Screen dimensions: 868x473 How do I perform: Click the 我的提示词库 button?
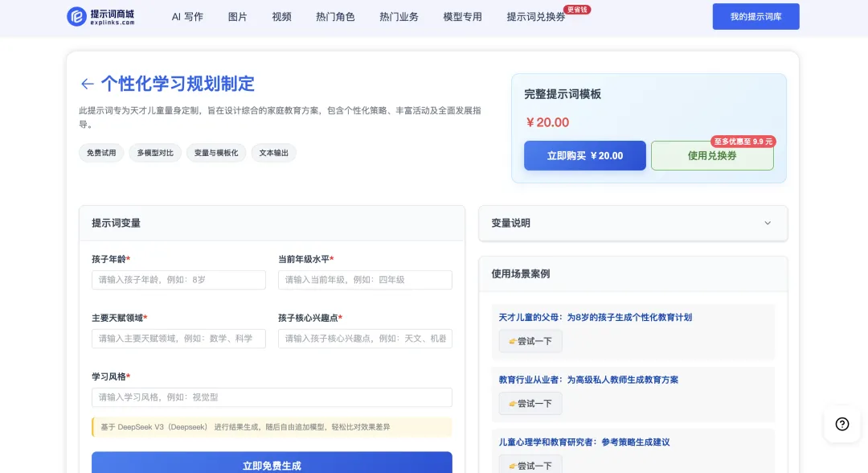click(x=755, y=17)
